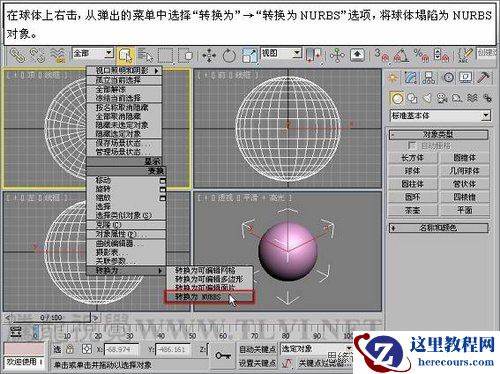
Task: Toggle Angle Snap in toolbar
Action: (401, 55)
